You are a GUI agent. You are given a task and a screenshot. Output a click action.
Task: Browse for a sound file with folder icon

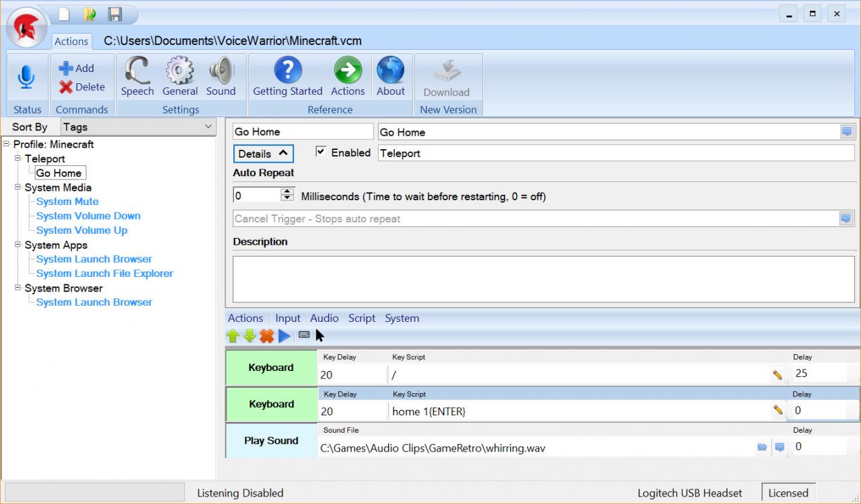click(x=762, y=446)
